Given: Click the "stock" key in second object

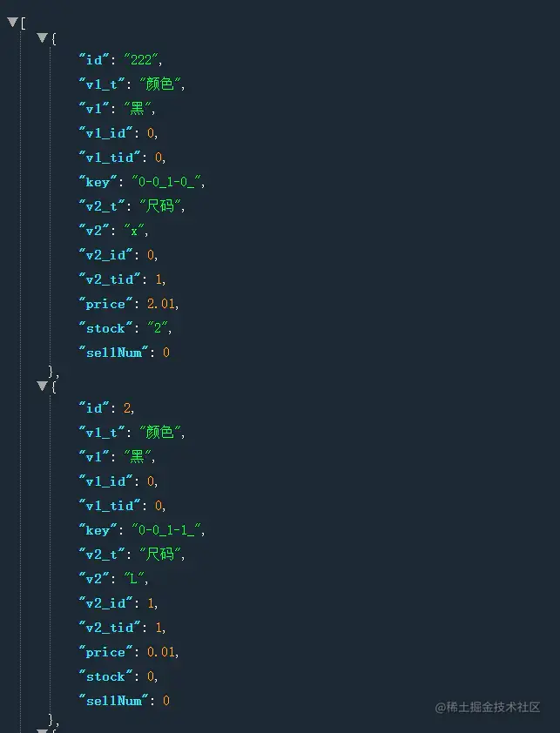Looking at the screenshot, I should (105, 676).
